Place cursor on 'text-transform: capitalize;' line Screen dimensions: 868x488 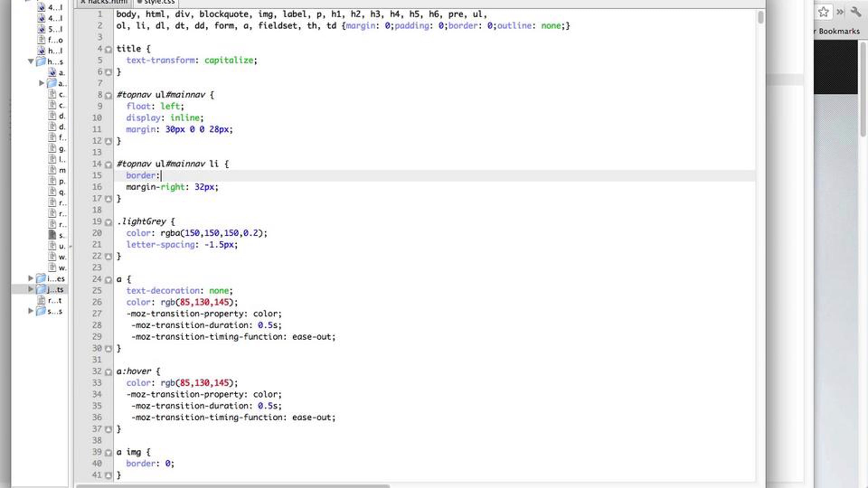tap(192, 60)
